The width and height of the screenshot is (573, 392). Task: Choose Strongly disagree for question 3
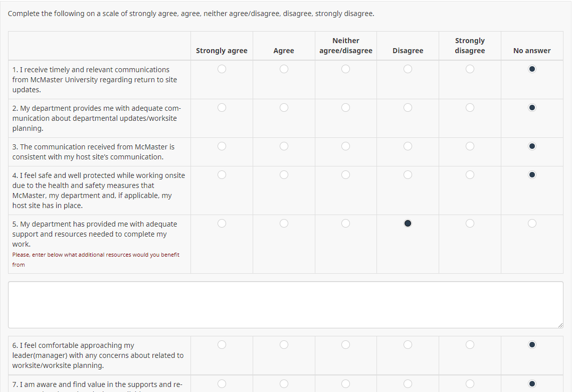pyautogui.click(x=470, y=146)
